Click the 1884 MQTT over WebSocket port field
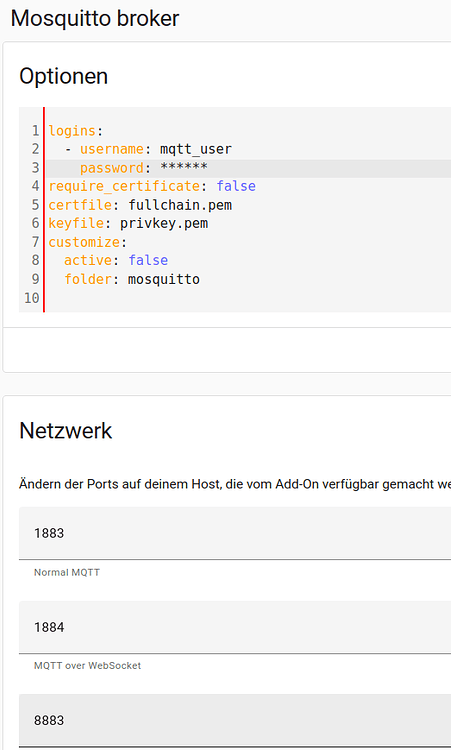Image resolution: width=451 pixels, height=750 pixels. (235, 627)
